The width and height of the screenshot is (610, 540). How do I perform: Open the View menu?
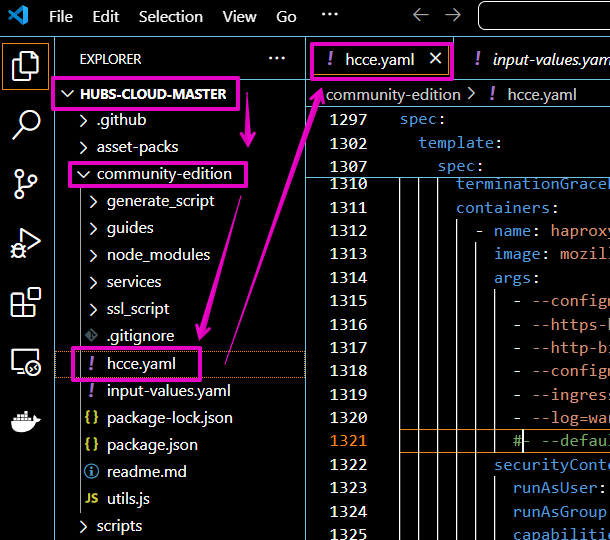pos(239,17)
